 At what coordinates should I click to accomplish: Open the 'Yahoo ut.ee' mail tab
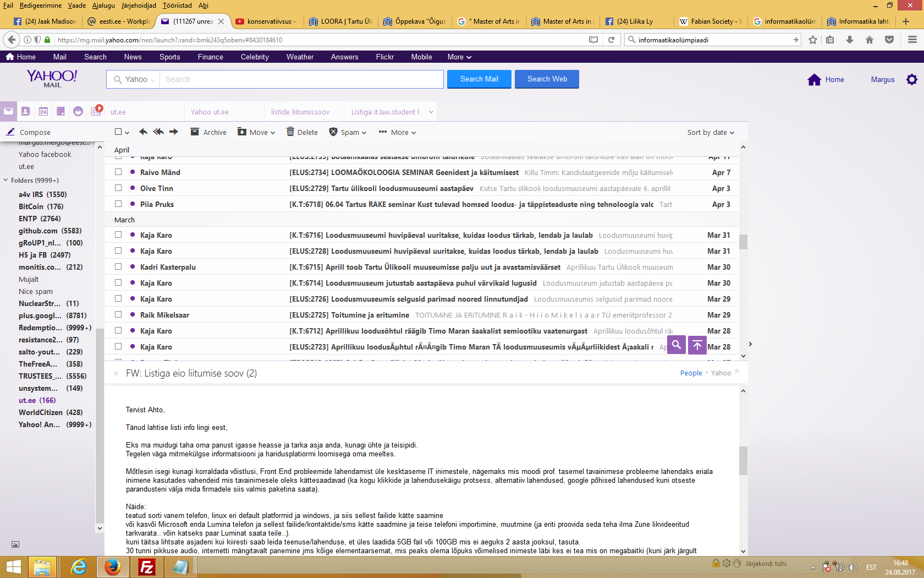point(210,112)
